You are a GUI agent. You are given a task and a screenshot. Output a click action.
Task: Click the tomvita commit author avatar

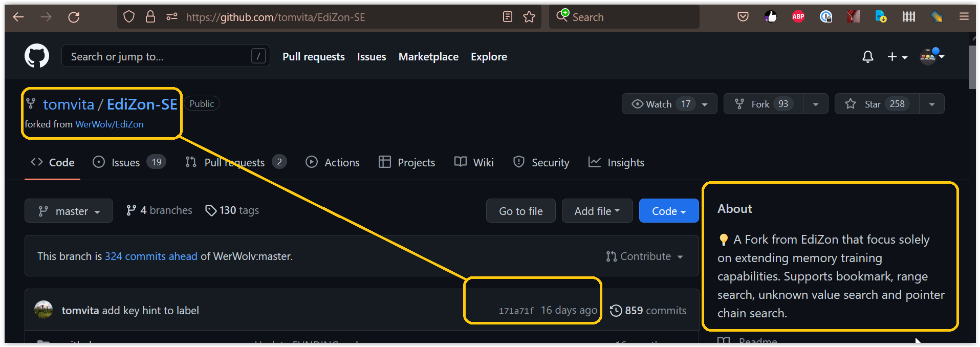(43, 310)
